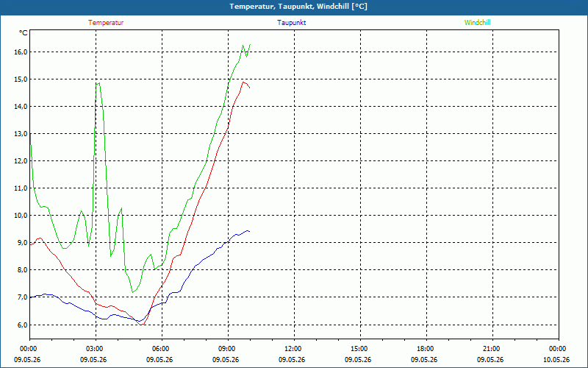
Task: Click the 21:00 time axis label
Action: click(492, 349)
